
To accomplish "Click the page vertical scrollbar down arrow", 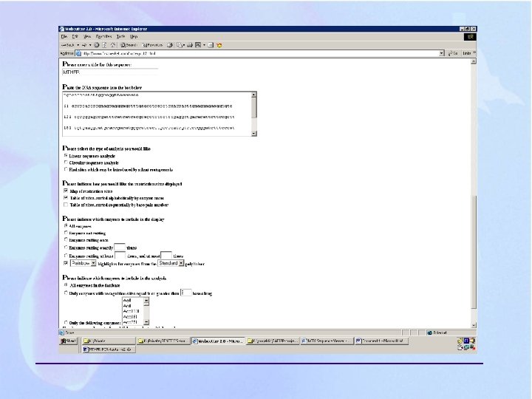I will pos(474,325).
